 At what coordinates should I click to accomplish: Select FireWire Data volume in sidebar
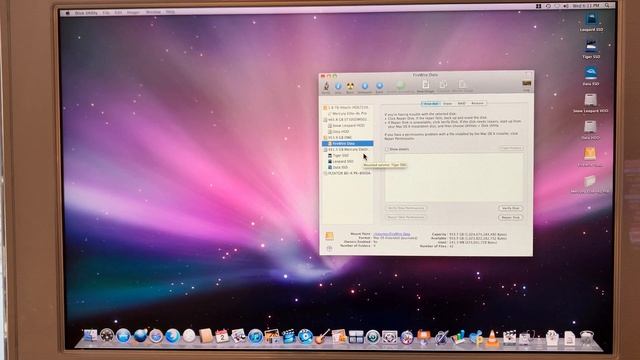tap(347, 144)
